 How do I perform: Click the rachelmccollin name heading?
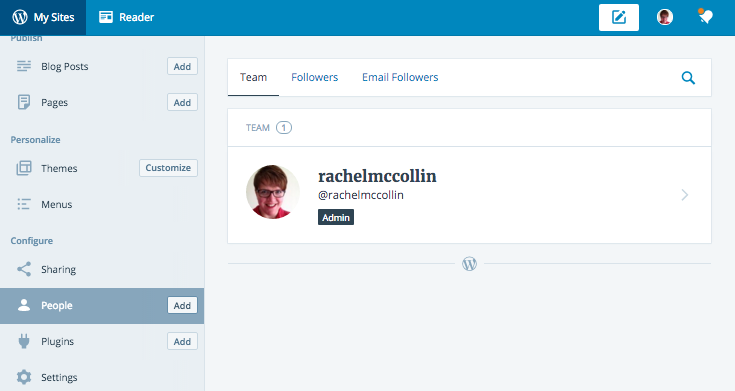[377, 176]
